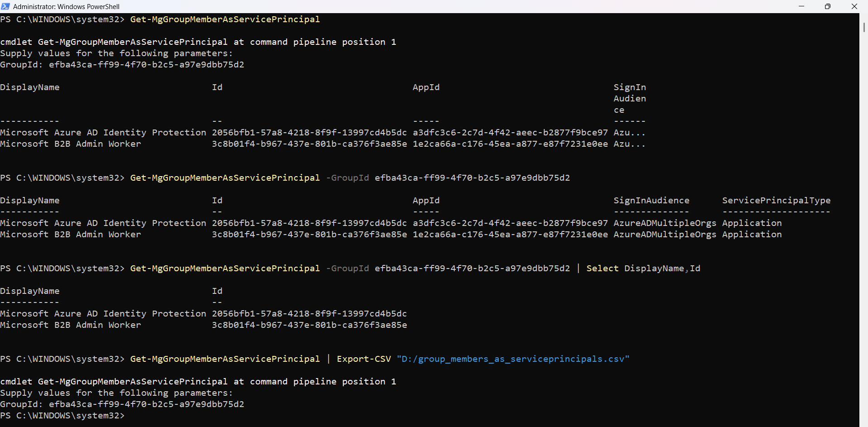868x427 pixels.
Task: Click the unwrapped SignInAudience column header
Action: click(651, 201)
